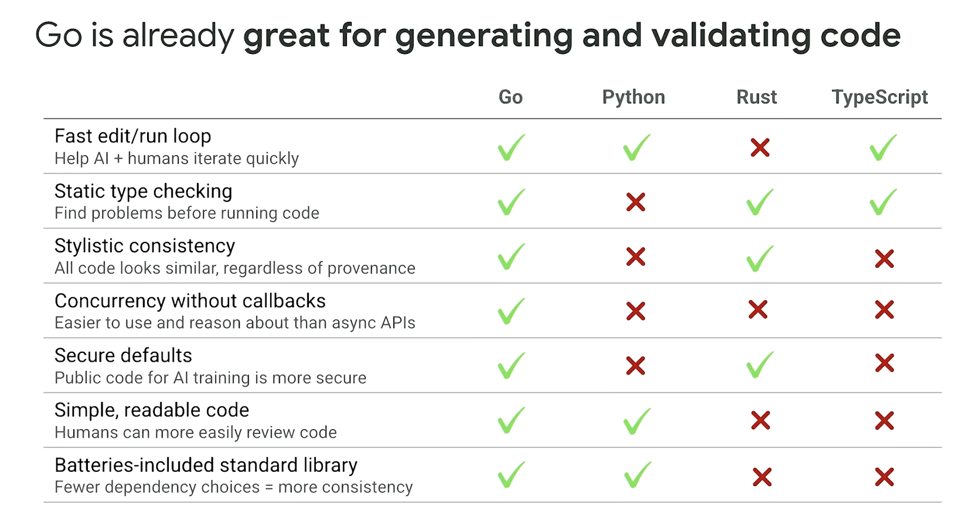Click the Rust red X for Fast edit/run loop
Viewport: 980px width, 517px height.
click(760, 147)
